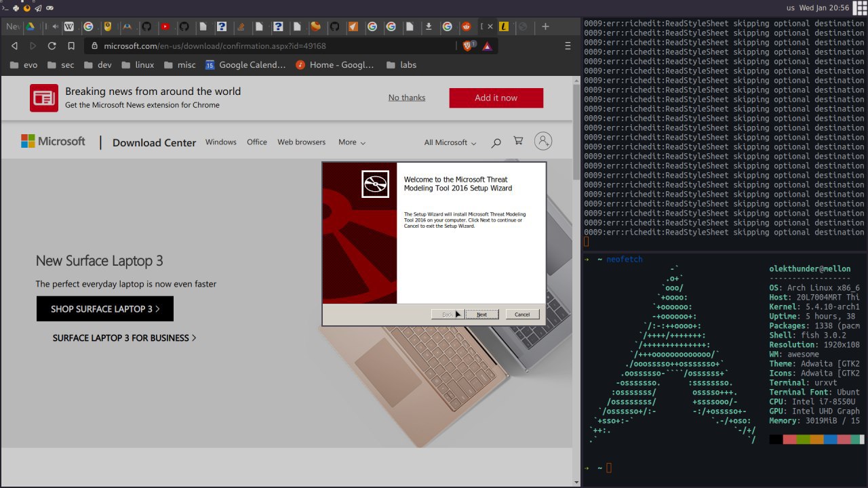Image resolution: width=868 pixels, height=488 pixels.
Task: Click the Add it now button
Action: click(x=496, y=98)
